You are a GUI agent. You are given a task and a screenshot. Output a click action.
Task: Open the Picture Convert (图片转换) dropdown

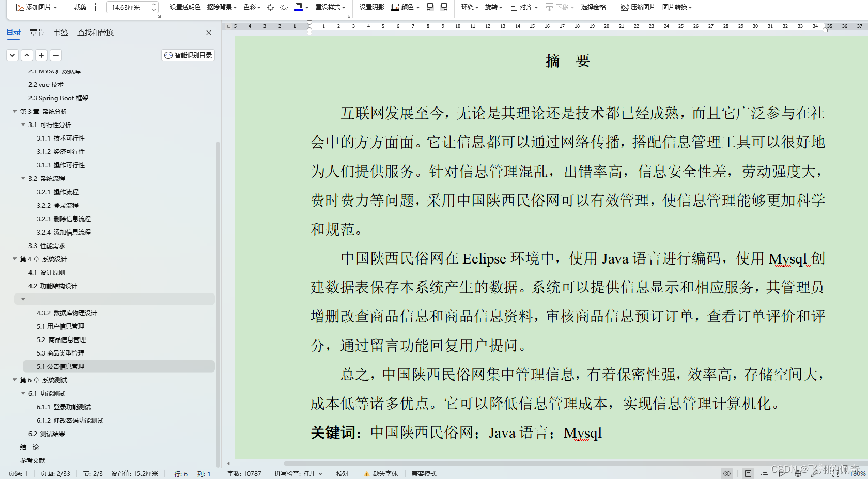tap(677, 7)
